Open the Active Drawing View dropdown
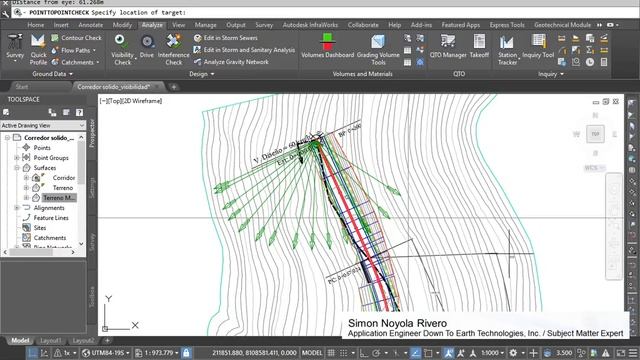The width and height of the screenshot is (640, 360). (43, 125)
